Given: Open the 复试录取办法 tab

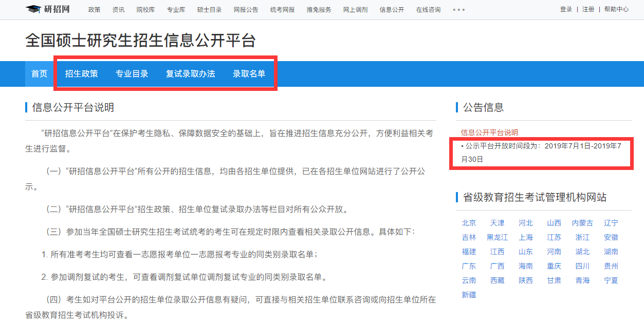Looking at the screenshot, I should point(190,74).
